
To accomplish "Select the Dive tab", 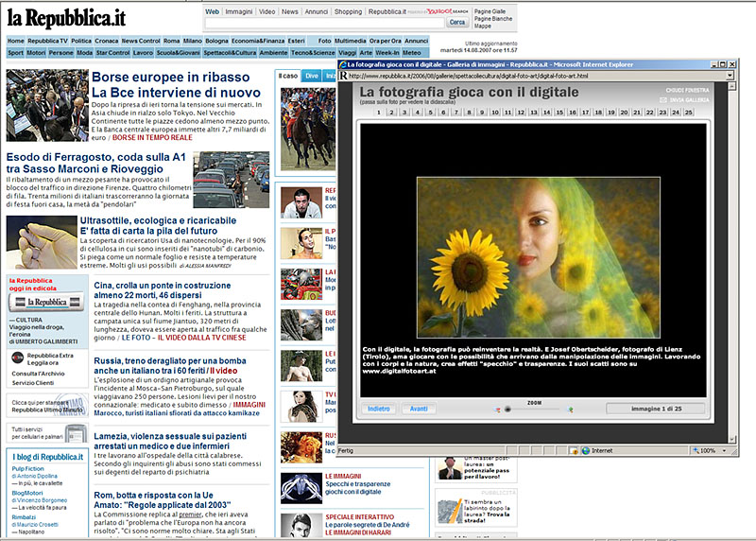I will click(x=312, y=76).
